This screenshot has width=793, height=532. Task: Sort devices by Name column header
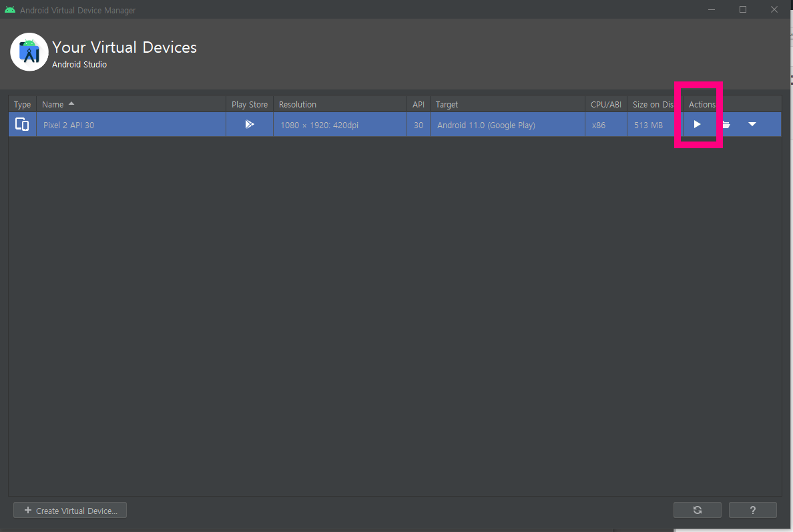(x=131, y=104)
